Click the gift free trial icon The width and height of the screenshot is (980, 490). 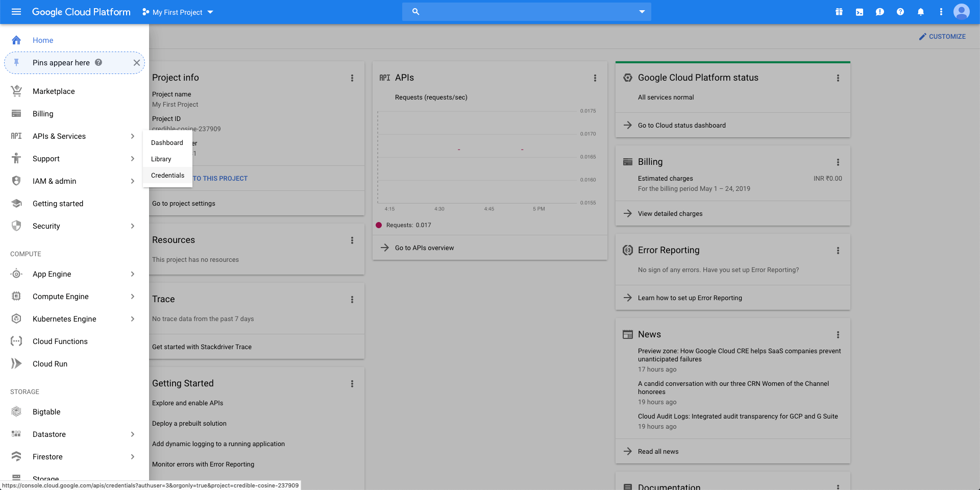click(x=839, y=12)
